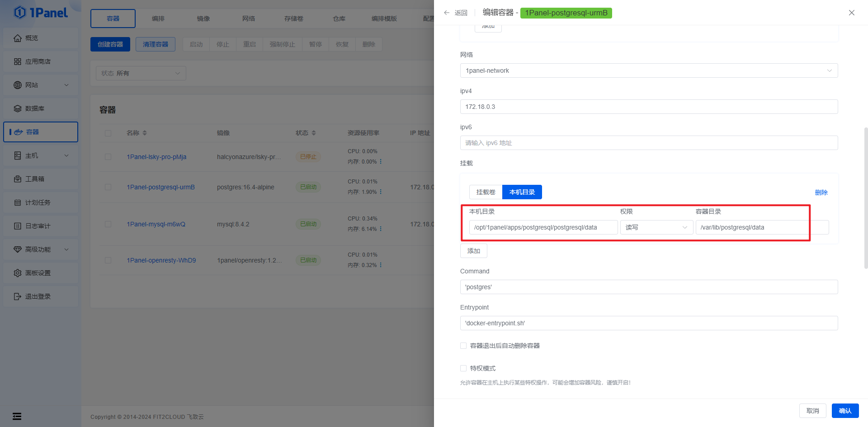The height and width of the screenshot is (427, 868).
Task: Close the edit container drawer
Action: [x=852, y=13]
